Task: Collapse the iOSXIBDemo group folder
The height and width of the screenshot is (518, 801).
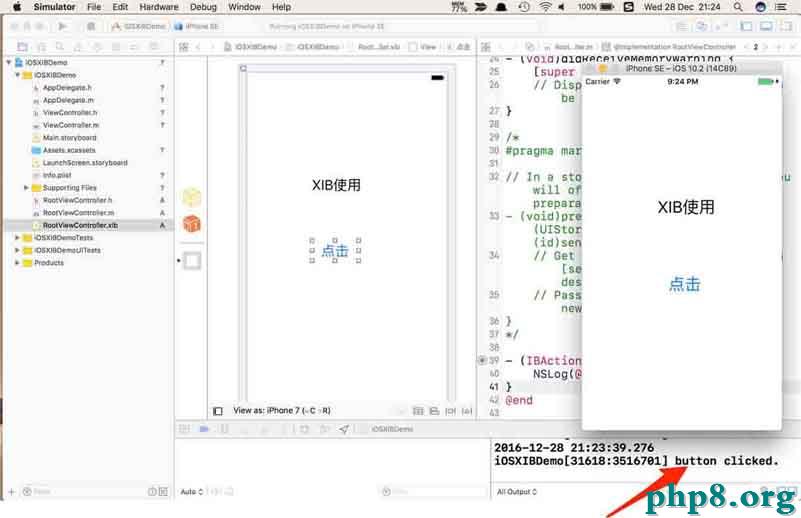Action: (17, 75)
